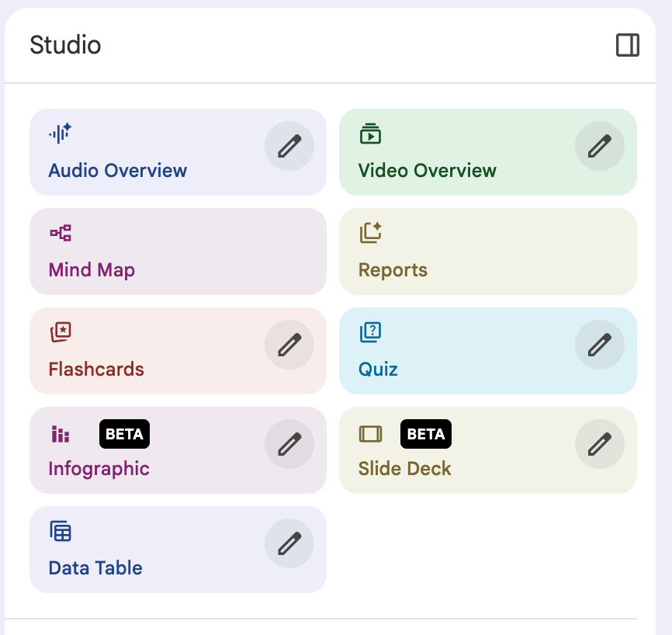The width and height of the screenshot is (672, 635).
Task: Customize Slide Deck with the pencil icon
Action: [600, 444]
